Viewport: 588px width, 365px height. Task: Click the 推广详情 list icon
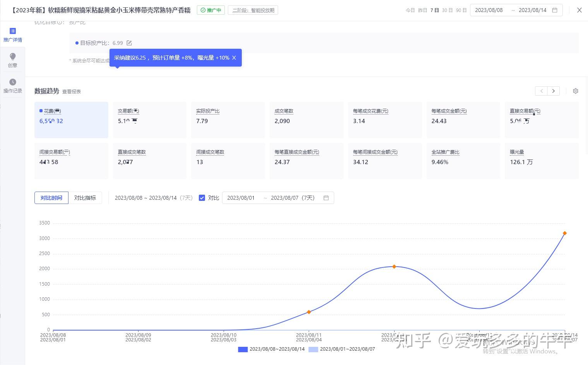pos(13,31)
